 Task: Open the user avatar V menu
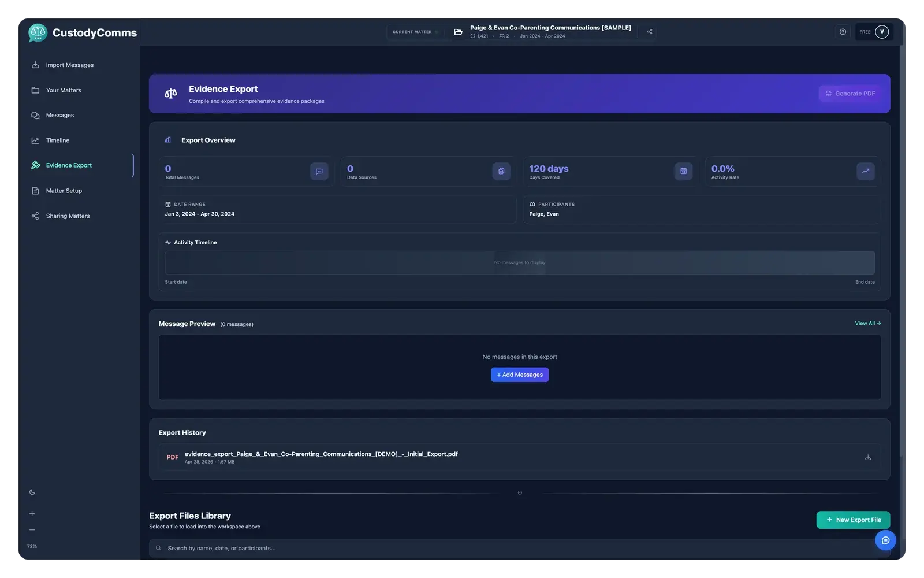pos(882,32)
